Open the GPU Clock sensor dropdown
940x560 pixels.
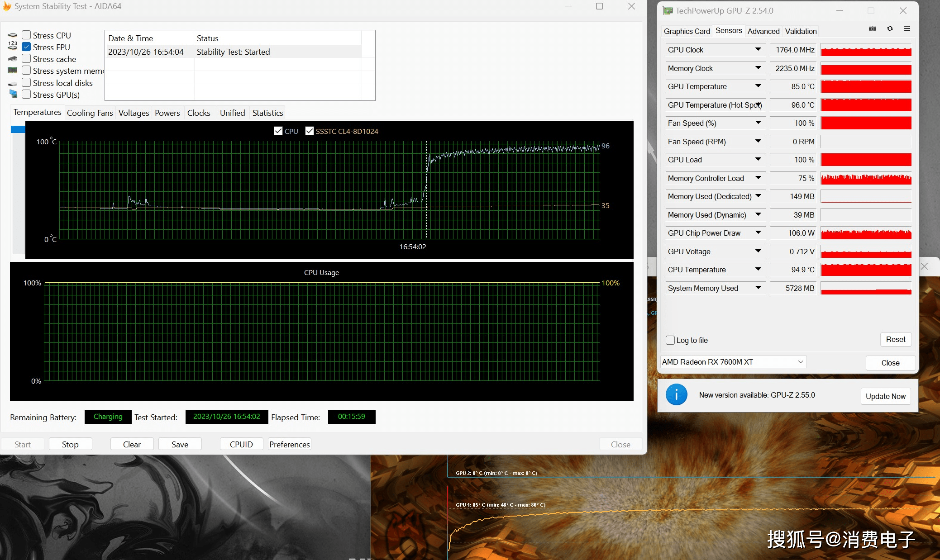(758, 49)
